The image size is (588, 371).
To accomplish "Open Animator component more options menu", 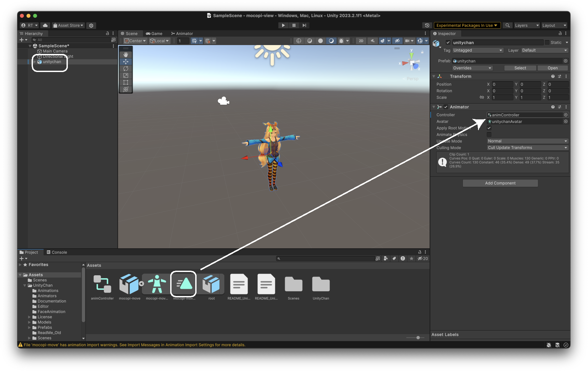I will click(x=566, y=107).
